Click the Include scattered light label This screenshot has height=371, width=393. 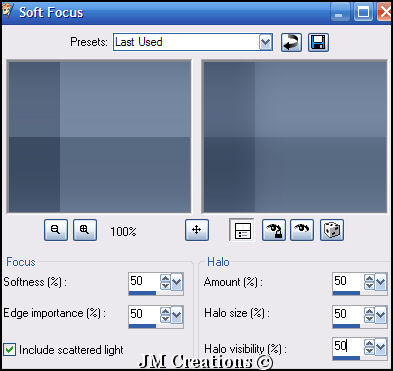71,350
